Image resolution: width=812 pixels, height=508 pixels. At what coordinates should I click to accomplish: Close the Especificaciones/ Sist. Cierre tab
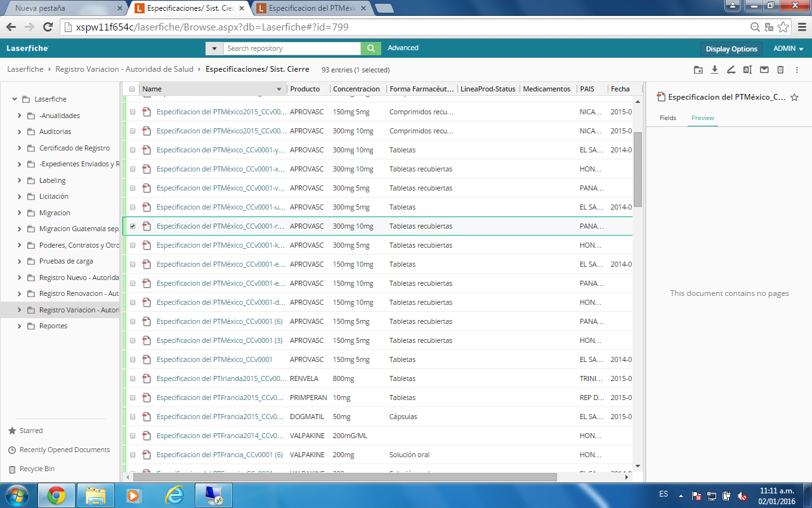pos(242,8)
